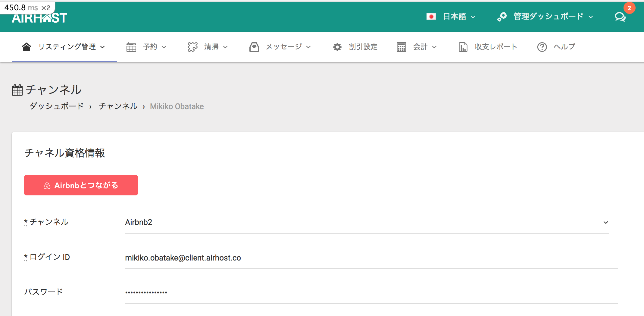Click the calendar icon beside チャンネル heading

tap(17, 90)
